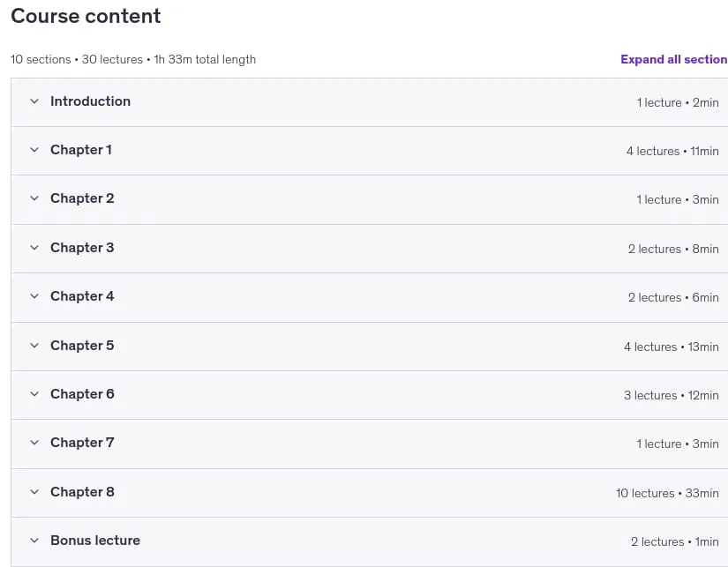The height and width of the screenshot is (567, 728).
Task: Select the Chapter 2 title
Action: click(x=82, y=198)
